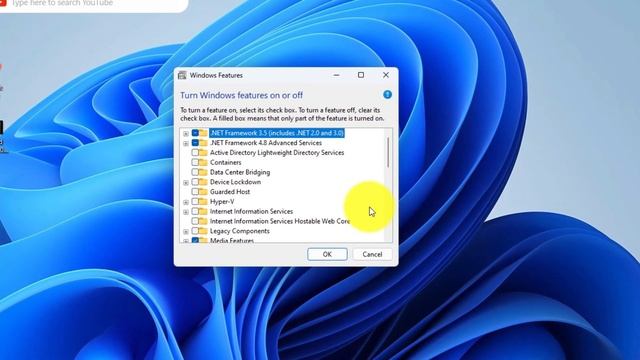
Task: Confirm changes with the OK button
Action: 327,254
